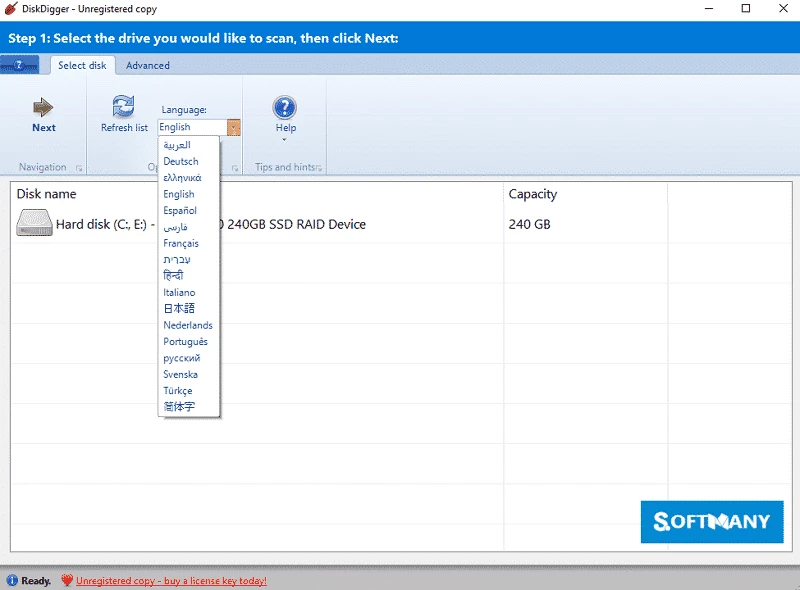Sort by the Capacity column header
800x590 pixels.
(533, 194)
